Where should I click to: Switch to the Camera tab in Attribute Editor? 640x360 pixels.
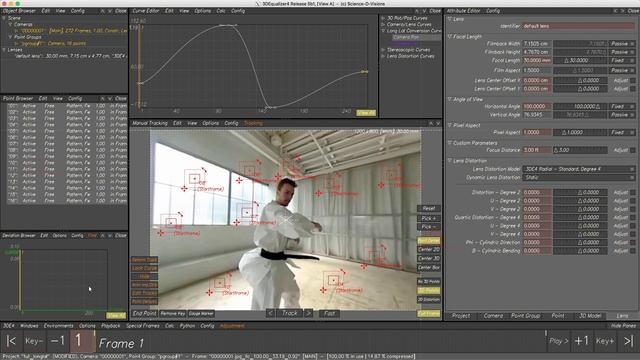pyautogui.click(x=493, y=316)
